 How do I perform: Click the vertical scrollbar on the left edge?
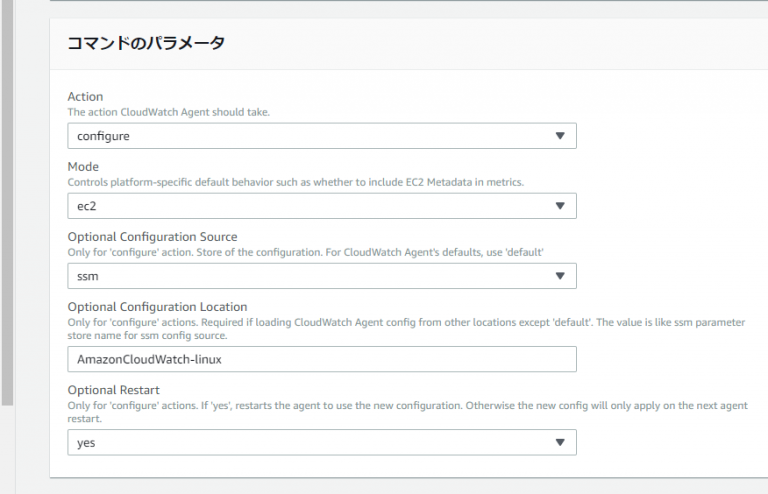[7, 203]
